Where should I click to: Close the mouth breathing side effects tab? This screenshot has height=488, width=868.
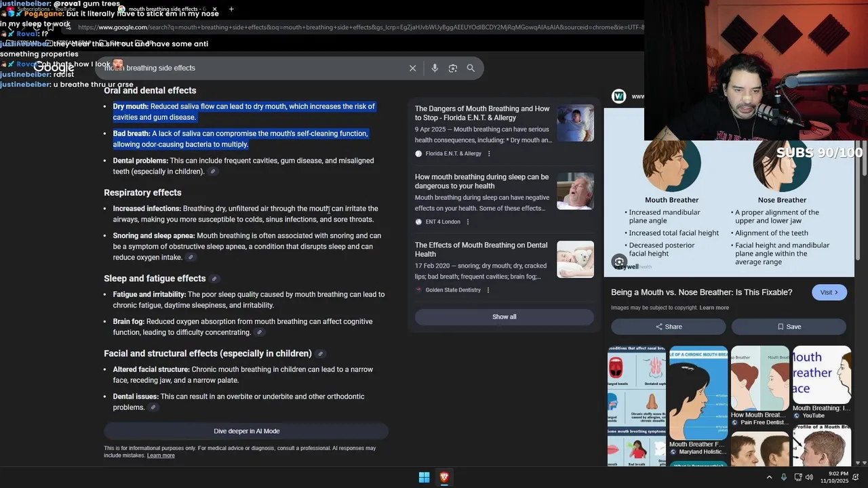(x=215, y=9)
